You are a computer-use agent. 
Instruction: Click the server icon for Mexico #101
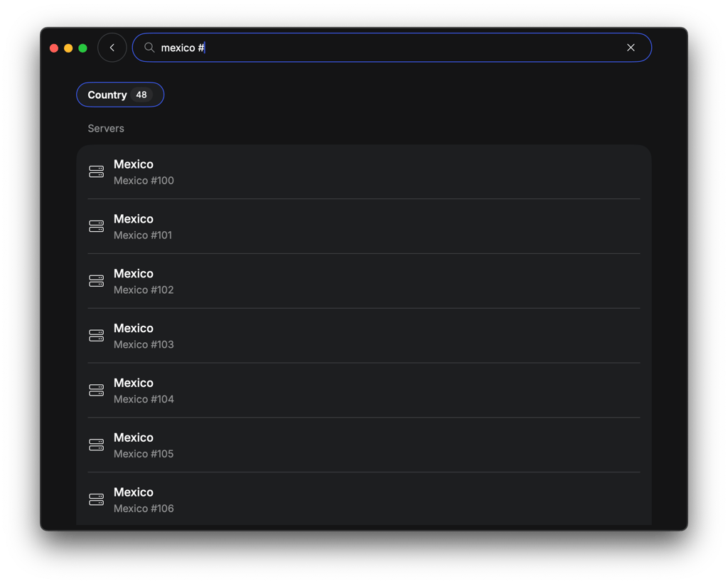click(x=97, y=226)
